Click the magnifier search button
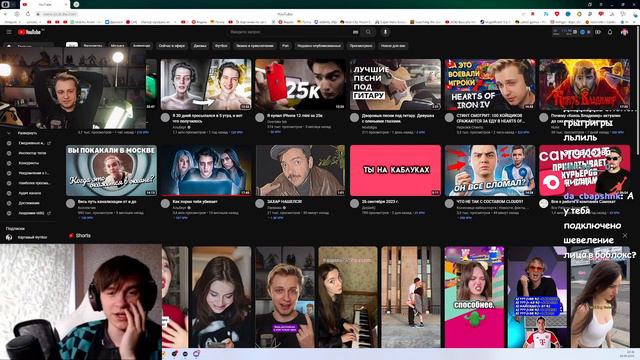This screenshot has height=360, width=640. click(368, 32)
